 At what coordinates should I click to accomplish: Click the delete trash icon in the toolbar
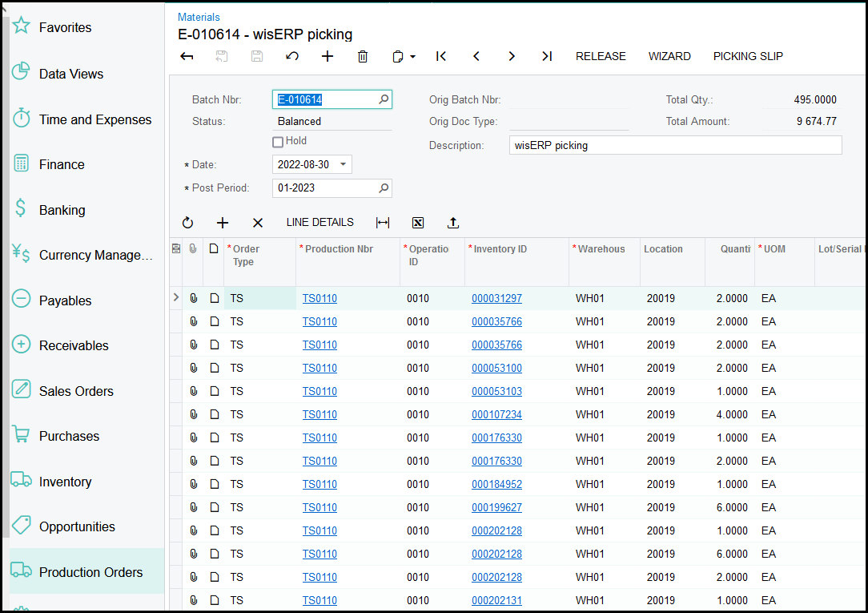click(x=363, y=56)
